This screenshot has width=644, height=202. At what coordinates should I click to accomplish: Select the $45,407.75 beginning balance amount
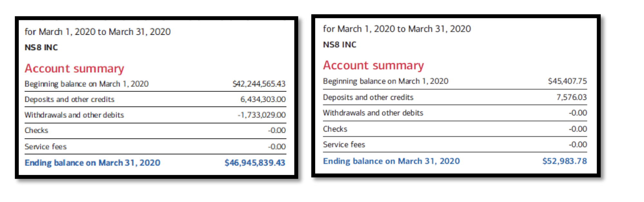point(567,81)
